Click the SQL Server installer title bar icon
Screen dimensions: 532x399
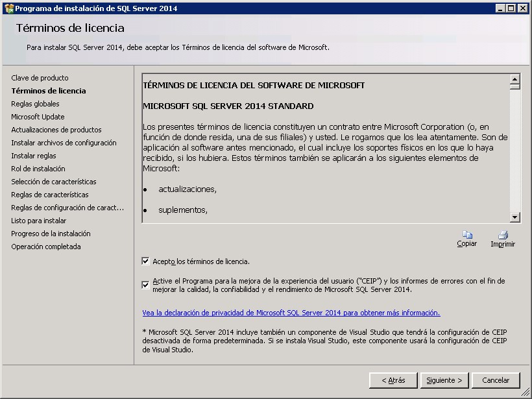click(x=8, y=8)
